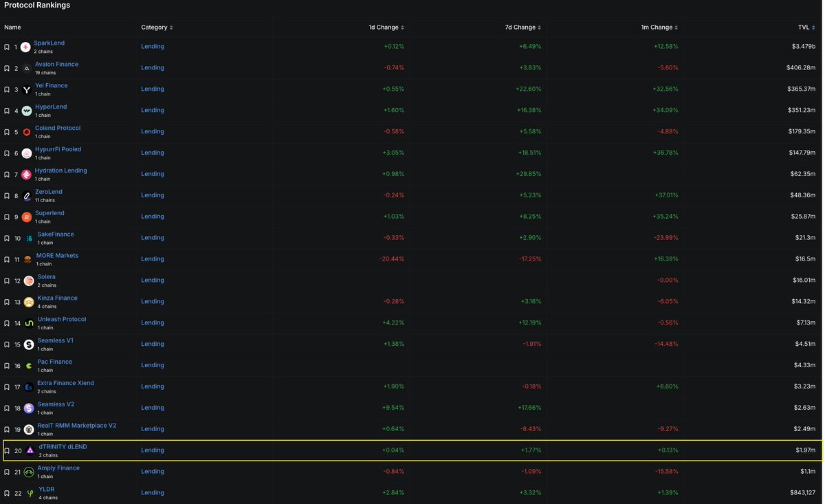The width and height of the screenshot is (825, 504).
Task: Select the +29.85% 7d change value
Action: [x=528, y=174]
